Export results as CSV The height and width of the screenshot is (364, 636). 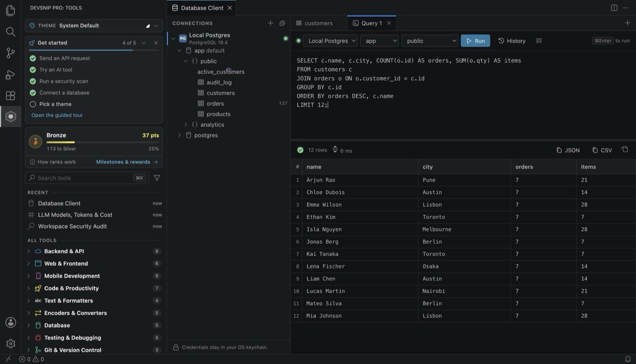pyautogui.click(x=603, y=150)
